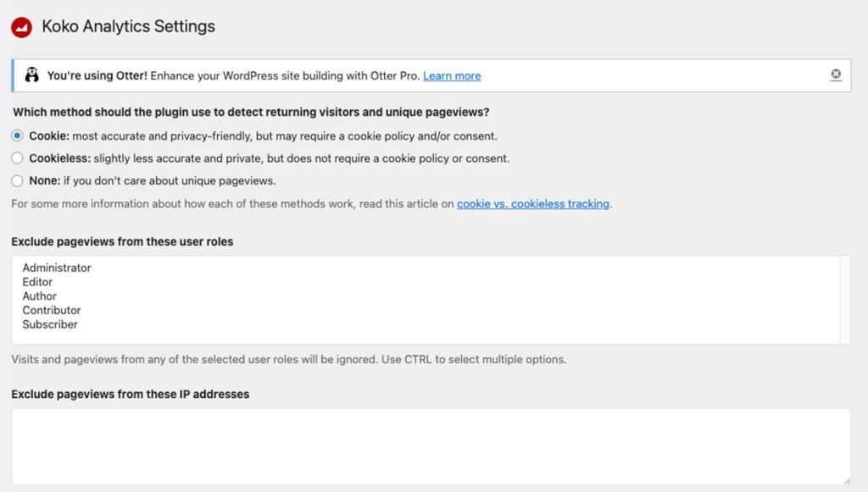868x492 pixels.
Task: Open the cookie vs. cookieless tracking article
Action: 532,204
